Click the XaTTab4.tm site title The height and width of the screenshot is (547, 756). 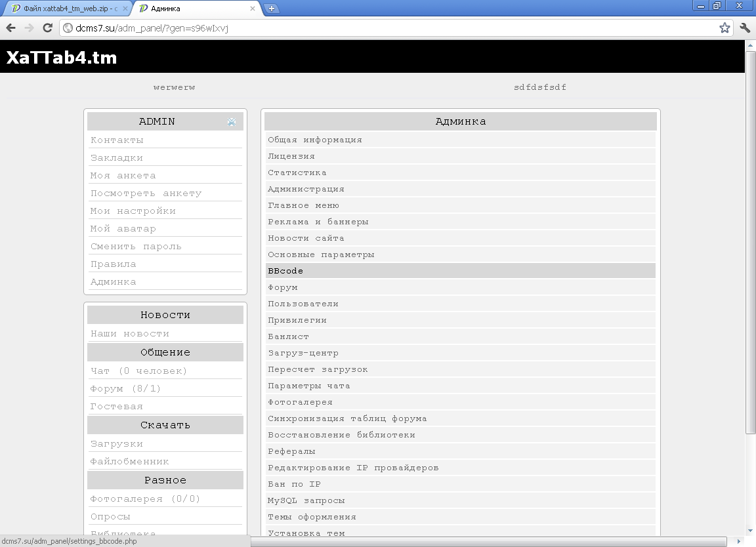(62, 57)
